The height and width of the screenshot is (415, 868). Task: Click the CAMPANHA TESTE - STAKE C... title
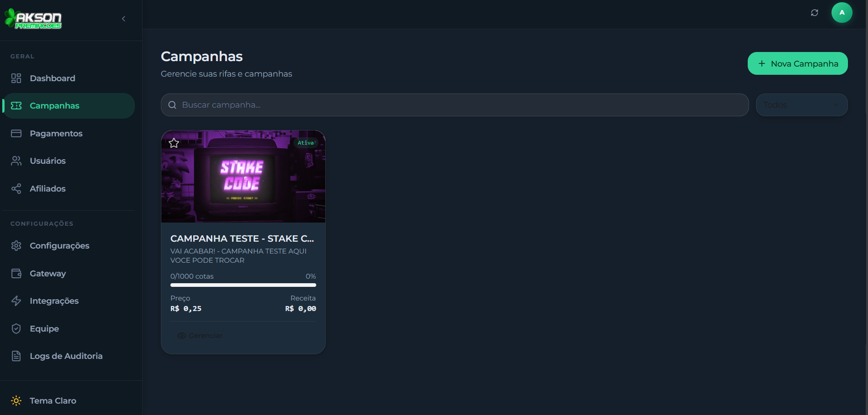[242, 239]
